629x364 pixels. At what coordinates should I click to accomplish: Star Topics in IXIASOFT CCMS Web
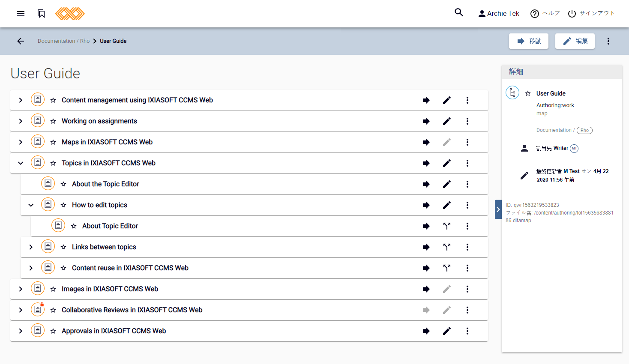tap(53, 163)
